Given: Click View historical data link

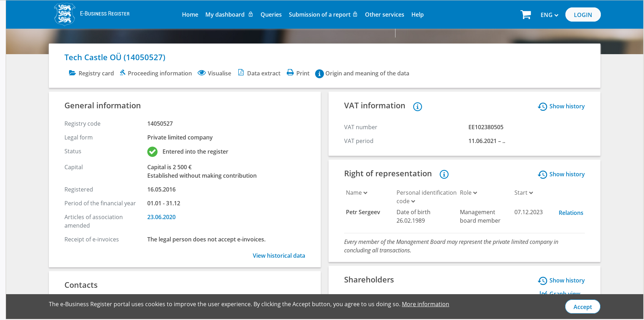Looking at the screenshot, I should pos(279,256).
